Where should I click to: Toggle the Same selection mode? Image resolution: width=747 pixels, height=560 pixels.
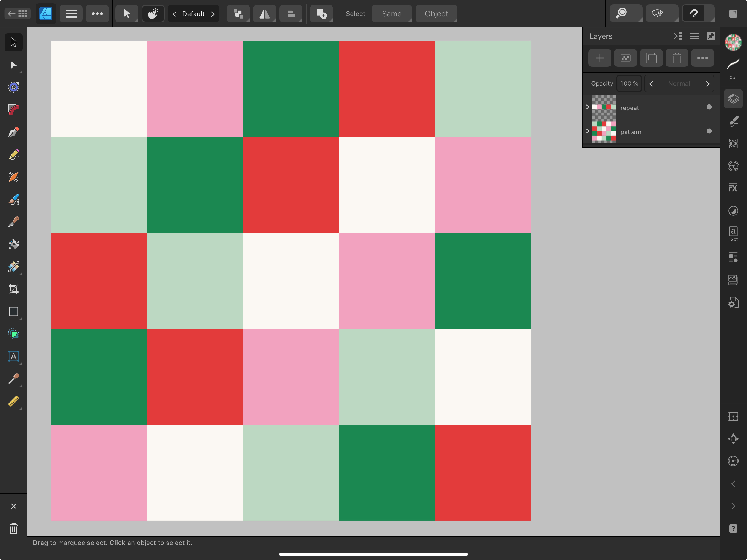(x=392, y=13)
